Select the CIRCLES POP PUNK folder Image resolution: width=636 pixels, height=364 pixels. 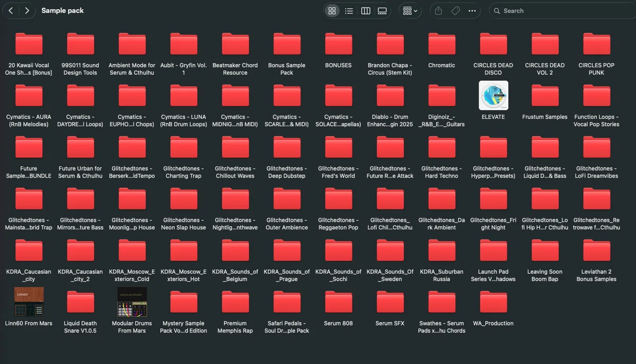tap(597, 45)
